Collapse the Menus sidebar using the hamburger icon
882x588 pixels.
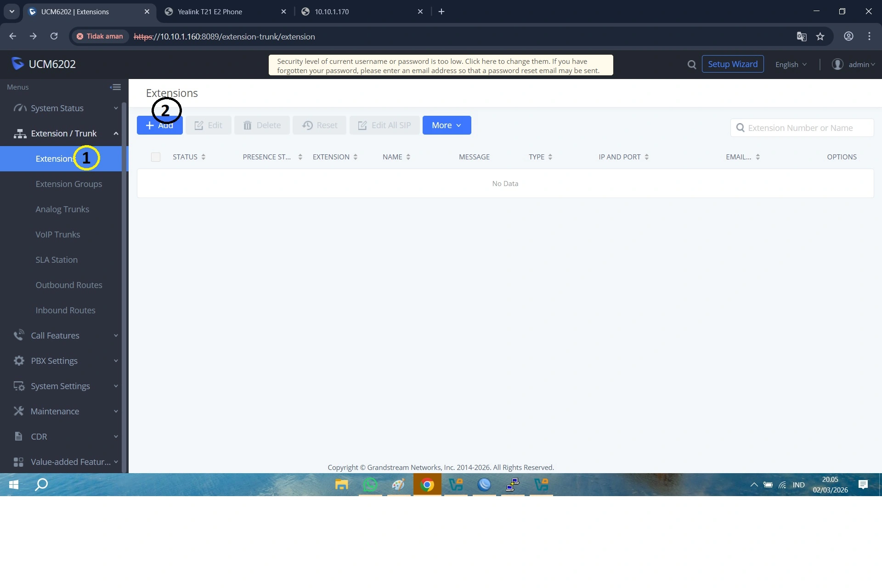click(115, 87)
